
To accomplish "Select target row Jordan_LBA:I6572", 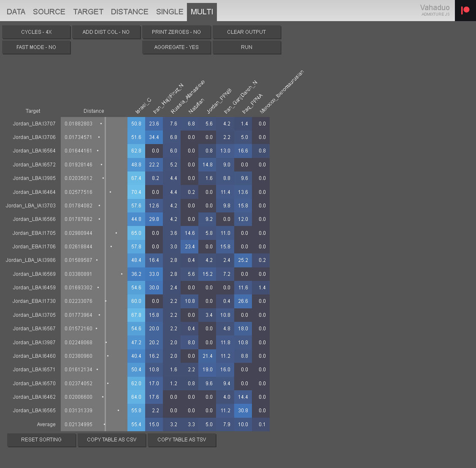I will [x=34, y=165].
